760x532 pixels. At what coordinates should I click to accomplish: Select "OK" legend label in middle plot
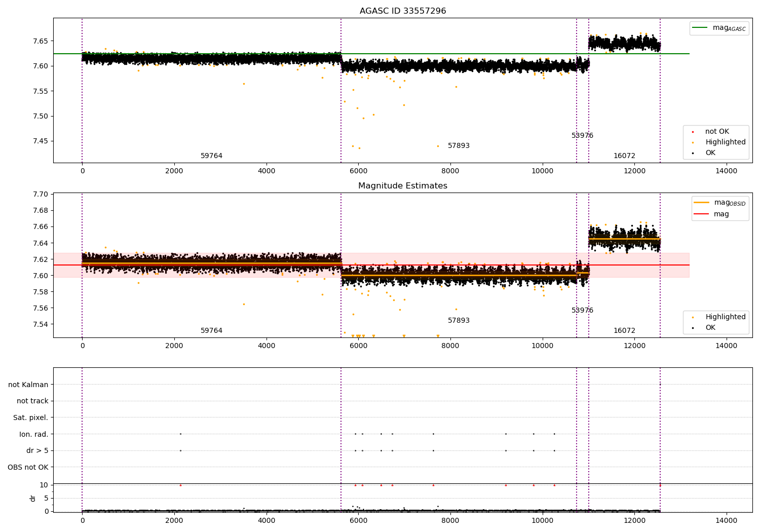click(x=710, y=328)
